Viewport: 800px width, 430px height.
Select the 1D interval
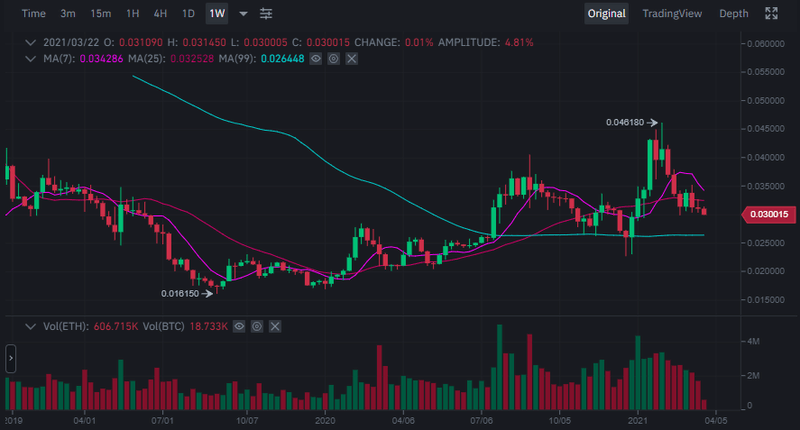point(188,14)
